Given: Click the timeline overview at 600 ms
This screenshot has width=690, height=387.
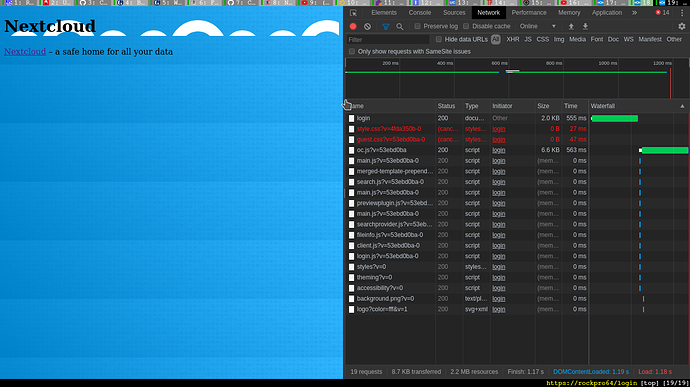Looking at the screenshot, I should (499, 63).
